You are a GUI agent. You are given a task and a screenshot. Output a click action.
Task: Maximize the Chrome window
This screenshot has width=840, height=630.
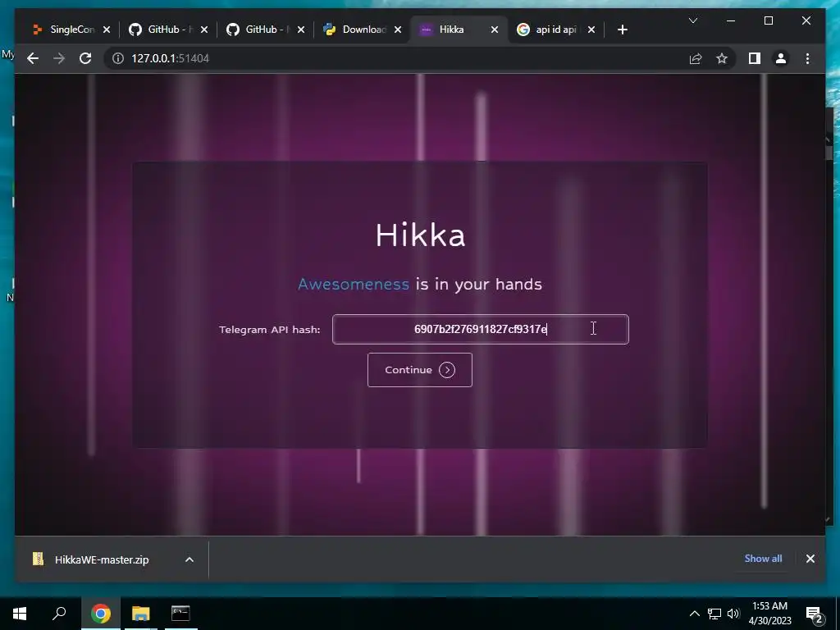768,21
